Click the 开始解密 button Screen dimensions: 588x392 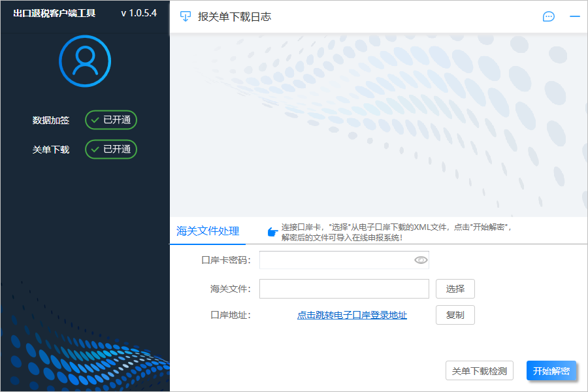tap(551, 371)
